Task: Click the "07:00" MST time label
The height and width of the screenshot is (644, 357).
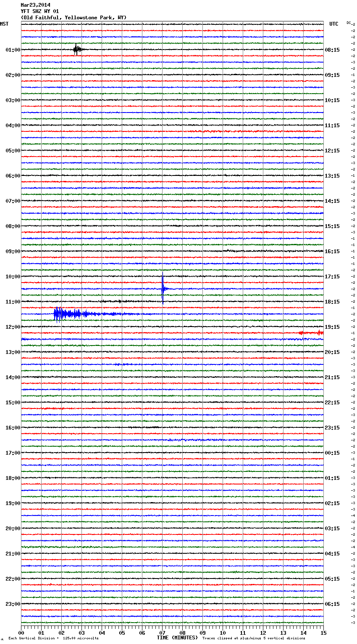Action: coord(13,201)
